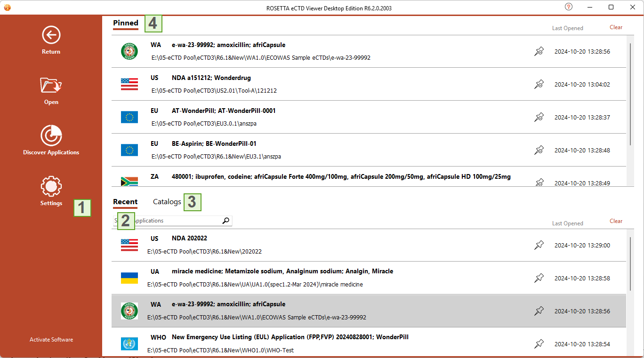Click path ending EU3.0.1\anszpa
644x358 pixels.
pos(204,124)
